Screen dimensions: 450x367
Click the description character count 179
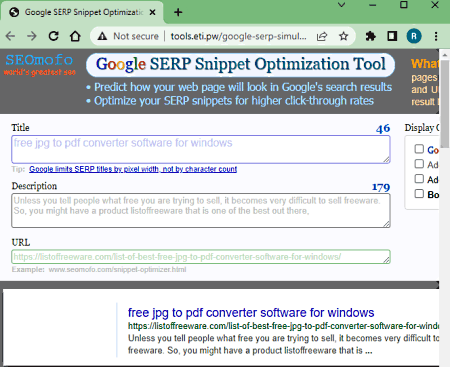tap(381, 187)
